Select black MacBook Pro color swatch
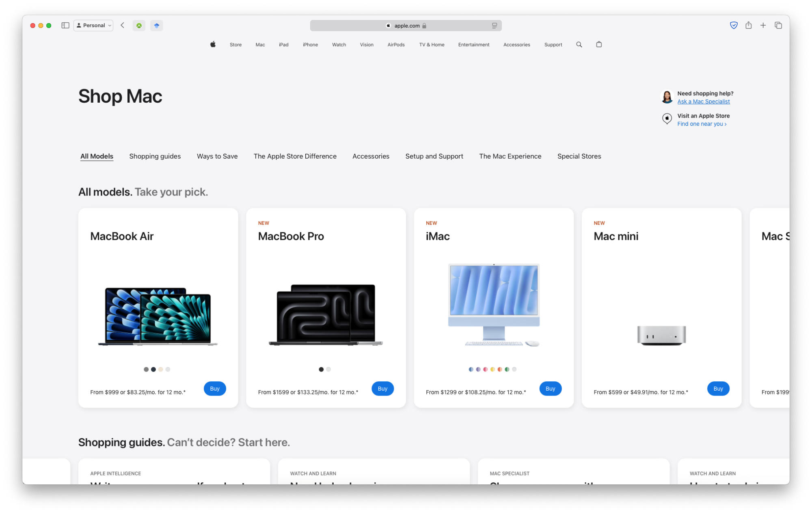Screen dimensions: 812x514 tap(321, 369)
